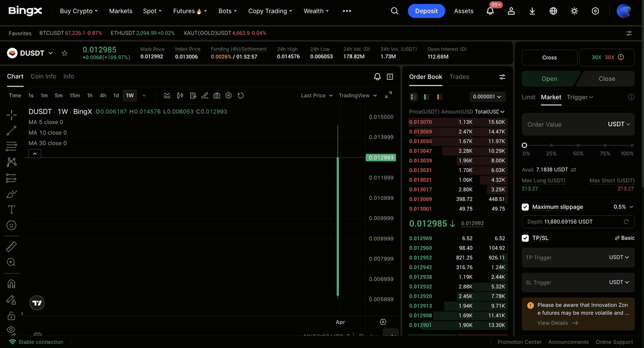
Task: Uncheck the Maximum slippage checkbox
Action: (525, 207)
